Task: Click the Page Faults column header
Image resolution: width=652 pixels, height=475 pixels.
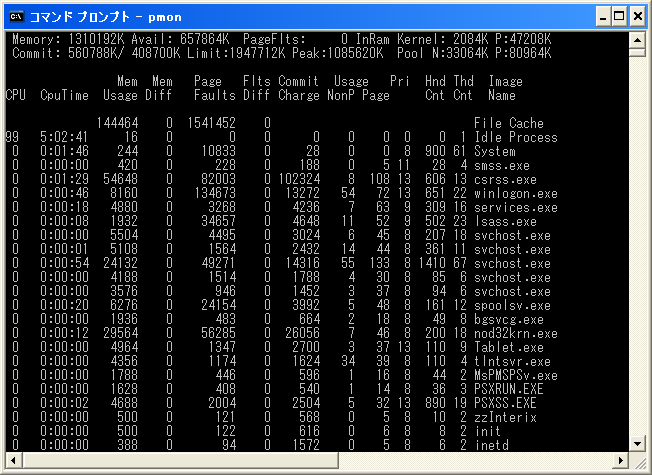Action: pyautogui.click(x=215, y=88)
